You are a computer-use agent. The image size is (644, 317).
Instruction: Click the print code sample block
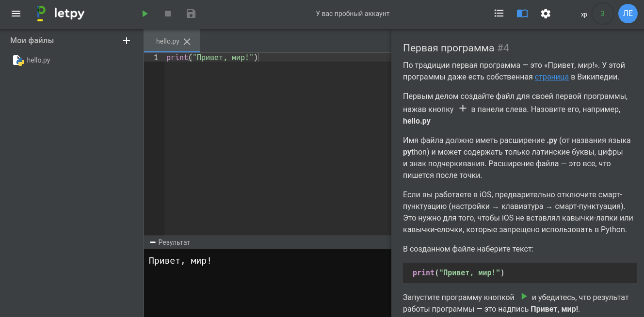tap(520, 273)
